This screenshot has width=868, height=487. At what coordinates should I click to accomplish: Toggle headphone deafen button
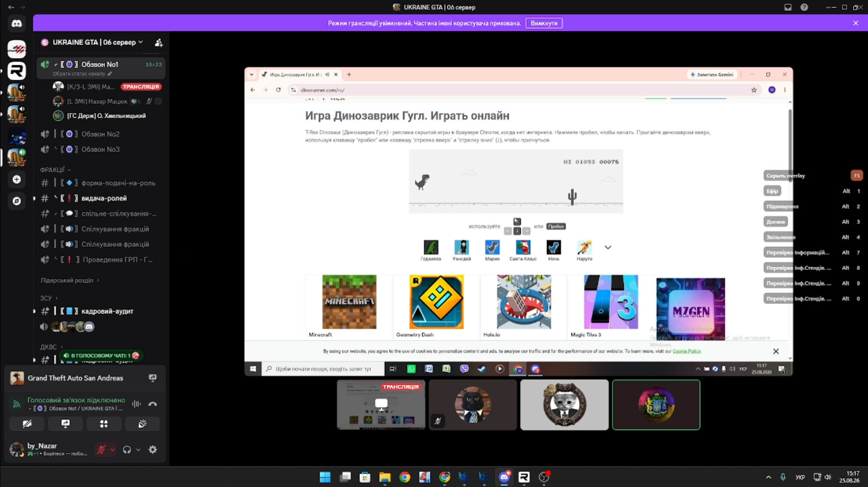(127, 450)
